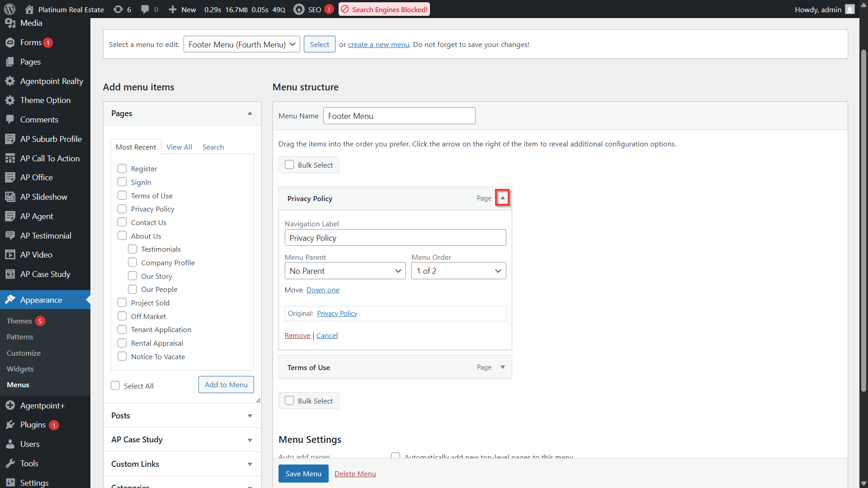Click the Delete Menu link
The image size is (868, 488).
[355, 474]
